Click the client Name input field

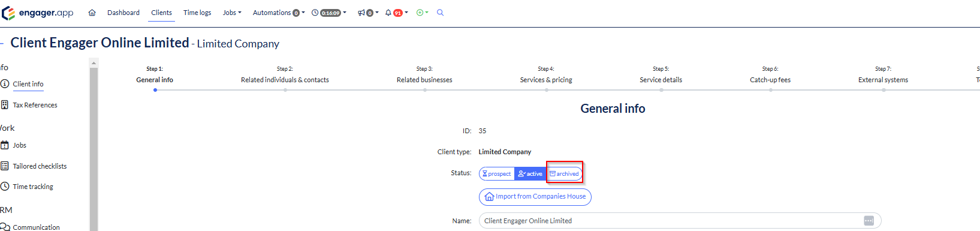[x=680, y=221]
